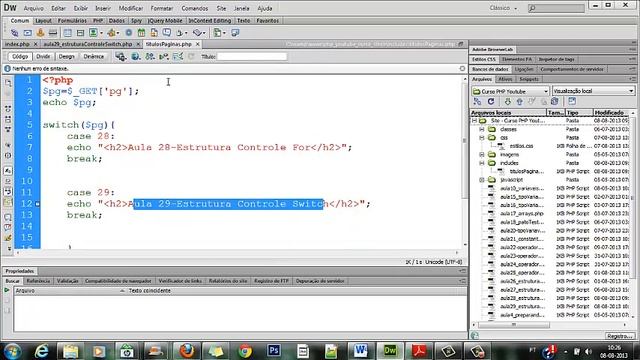This screenshot has width=640, height=360.
Task: Insert a Horizontal Rule from toolbar
Action: [53, 33]
